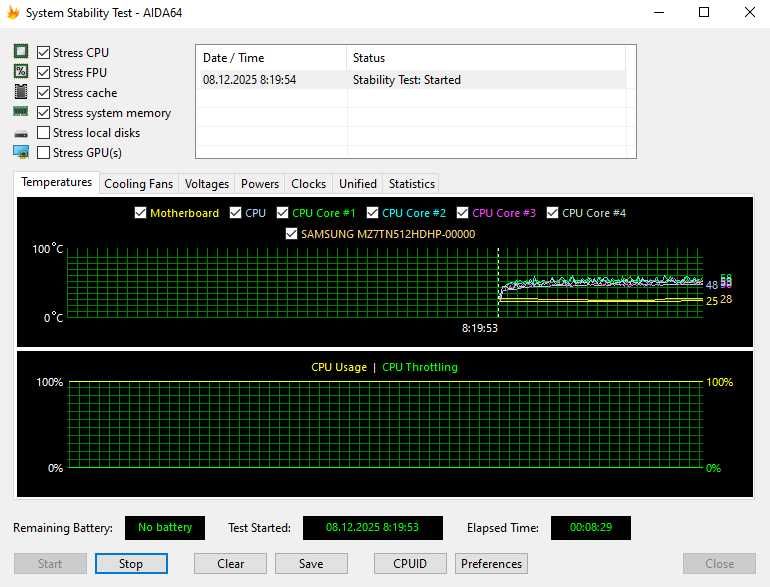Select the Temperatures tab
Screen dimensions: 770x587
tap(56, 182)
